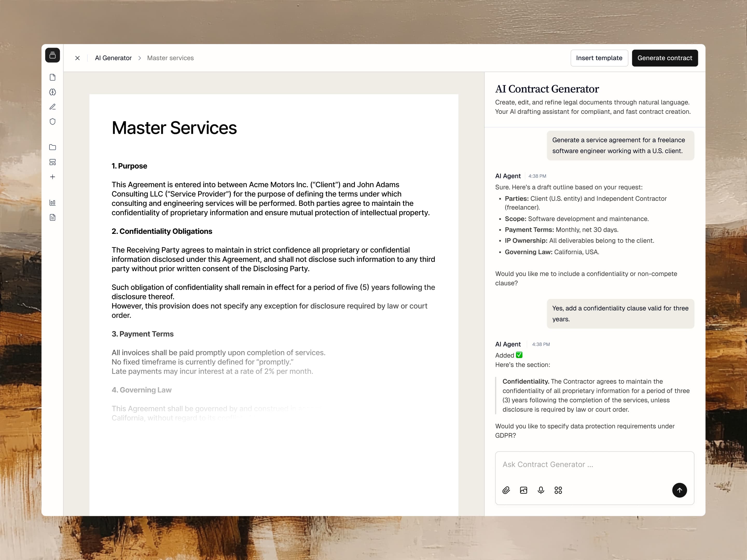747x560 pixels.
Task: Click the microphone voice input icon
Action: pos(541,490)
